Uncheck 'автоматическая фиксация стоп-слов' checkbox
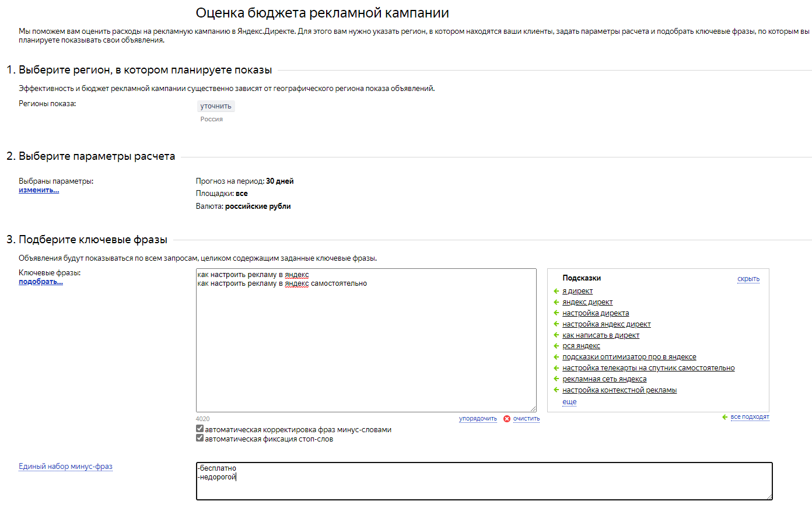The image size is (812, 508). (200, 438)
